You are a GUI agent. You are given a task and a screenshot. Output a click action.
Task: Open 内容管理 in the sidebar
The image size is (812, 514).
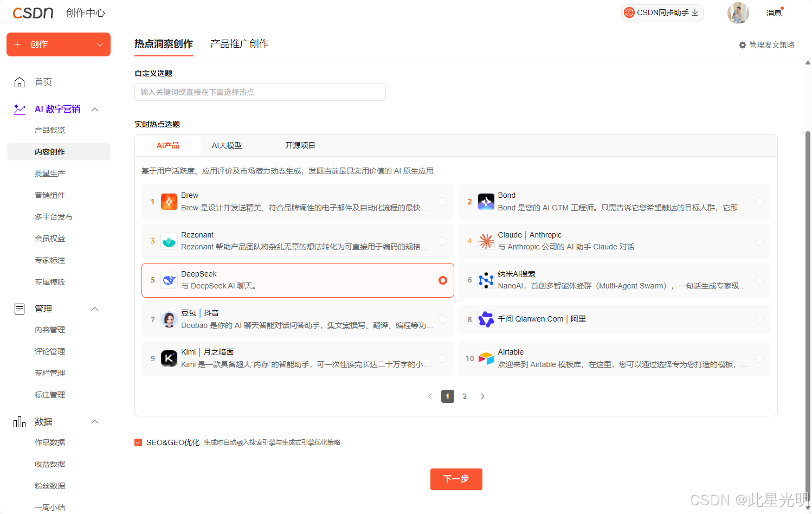[x=50, y=330]
